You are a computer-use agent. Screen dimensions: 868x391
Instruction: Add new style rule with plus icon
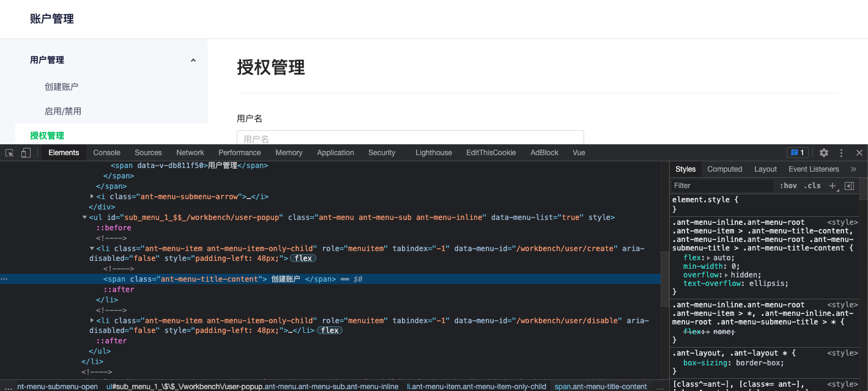click(x=832, y=186)
